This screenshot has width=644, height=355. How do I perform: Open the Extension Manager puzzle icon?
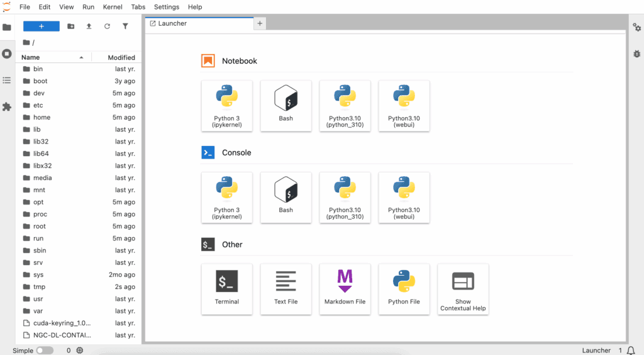pyautogui.click(x=7, y=107)
